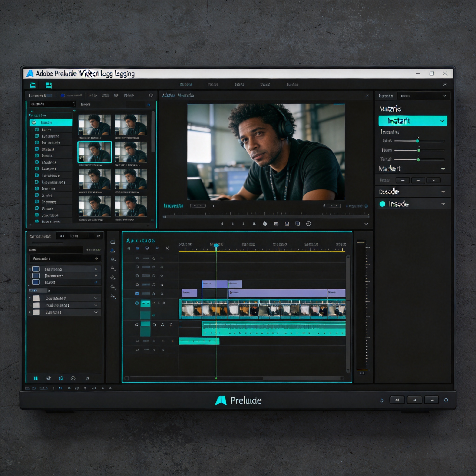The width and height of the screenshot is (476, 476).
Task: Select the thumbnail with the teal selection border
Action: click(94, 152)
